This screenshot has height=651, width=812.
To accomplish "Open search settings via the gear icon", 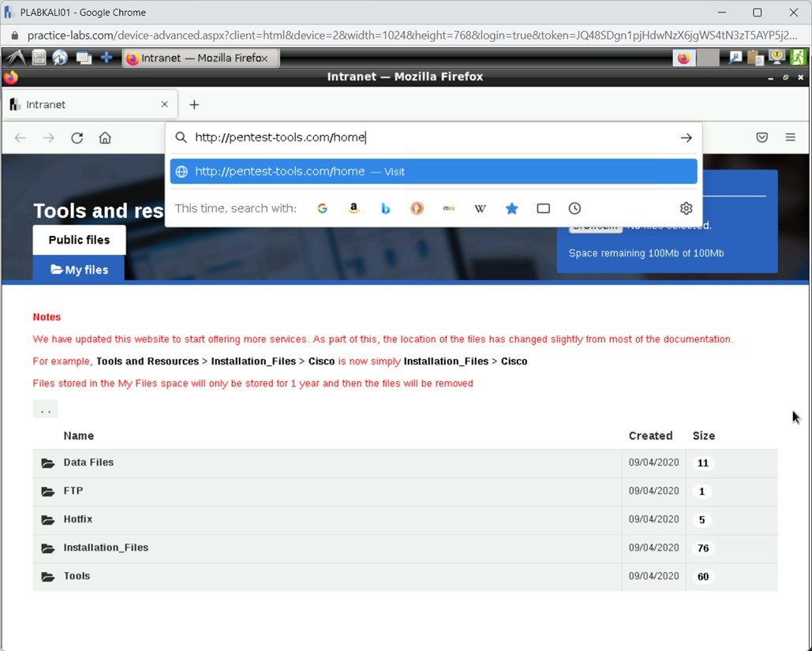I will click(x=686, y=208).
